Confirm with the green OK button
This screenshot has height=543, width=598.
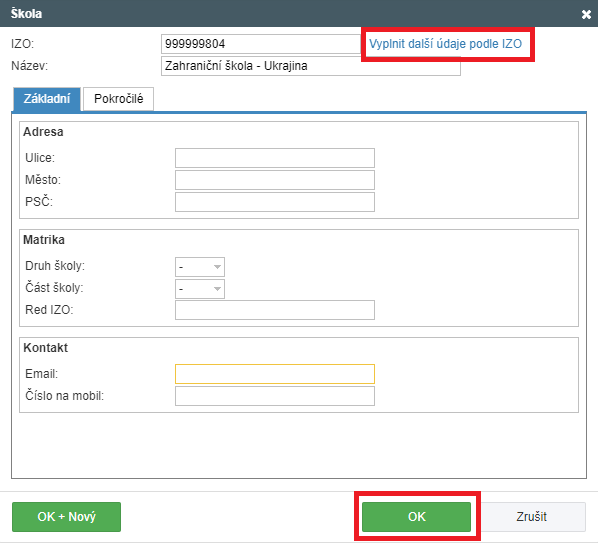click(416, 517)
